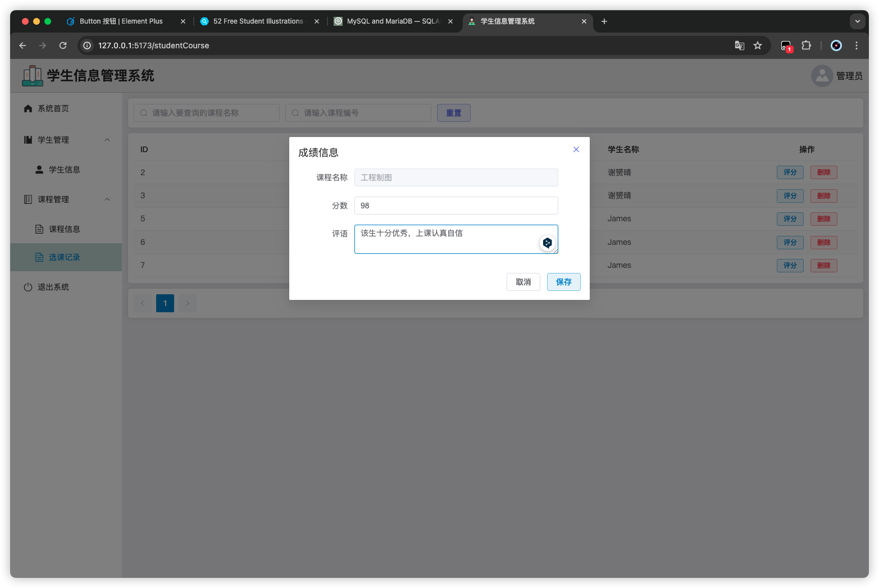Click the disabled 课程名称 field 工程制图
This screenshot has width=879, height=588.
click(x=456, y=177)
